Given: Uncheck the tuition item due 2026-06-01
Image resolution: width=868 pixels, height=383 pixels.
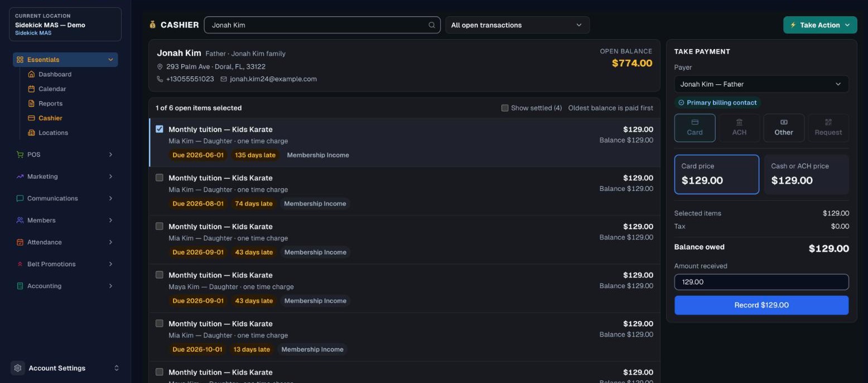Looking at the screenshot, I should pos(160,129).
